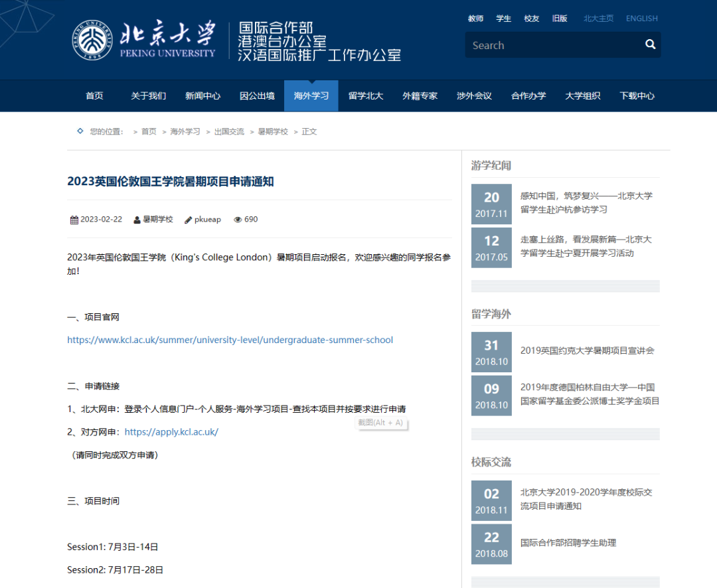Click the 12 / 2017.05 date tile

click(x=491, y=248)
